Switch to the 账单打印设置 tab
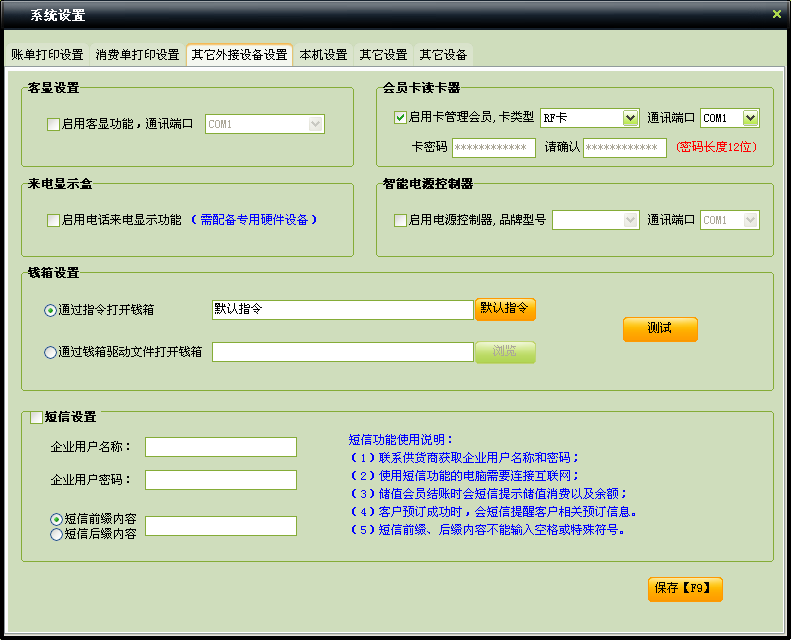791x640 pixels. [x=47, y=54]
